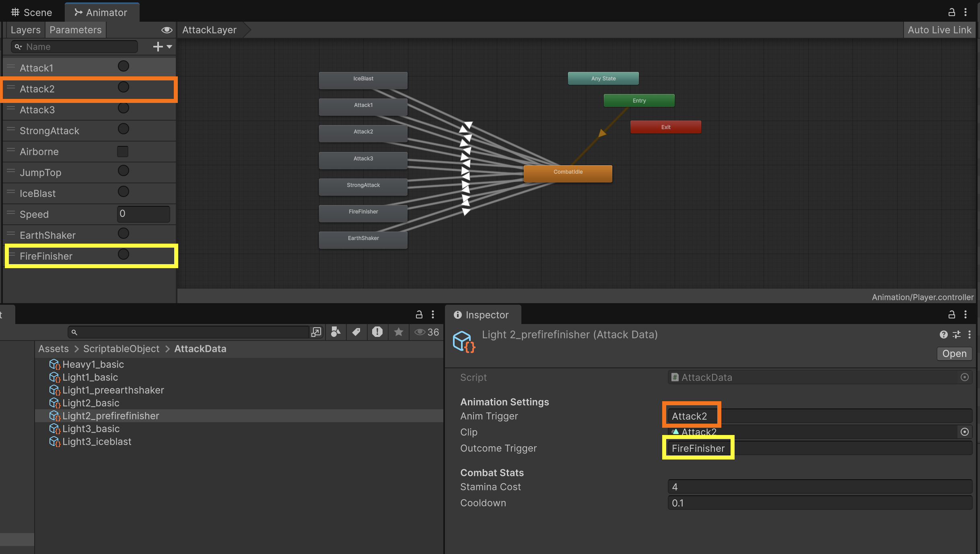Click the Animator panel lock icon
The width and height of the screenshot is (980, 554).
pos(951,12)
